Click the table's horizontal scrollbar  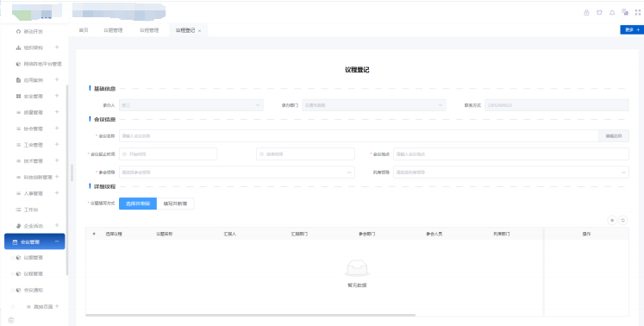click(x=251, y=316)
